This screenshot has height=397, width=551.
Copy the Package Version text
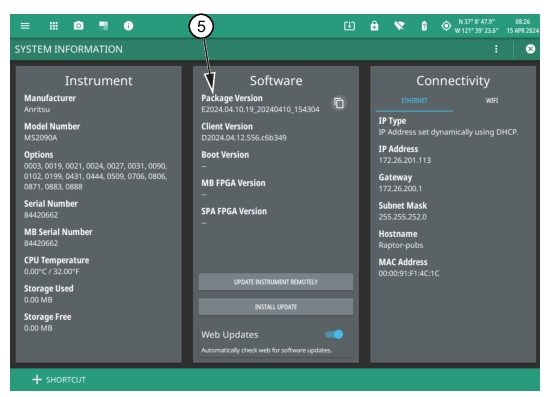[x=339, y=103]
